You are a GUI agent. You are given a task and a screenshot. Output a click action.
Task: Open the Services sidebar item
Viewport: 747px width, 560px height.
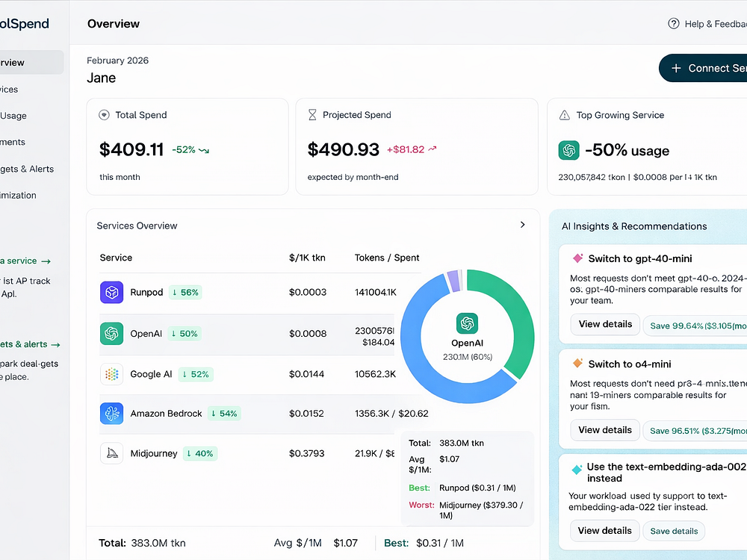pyautogui.click(x=9, y=89)
